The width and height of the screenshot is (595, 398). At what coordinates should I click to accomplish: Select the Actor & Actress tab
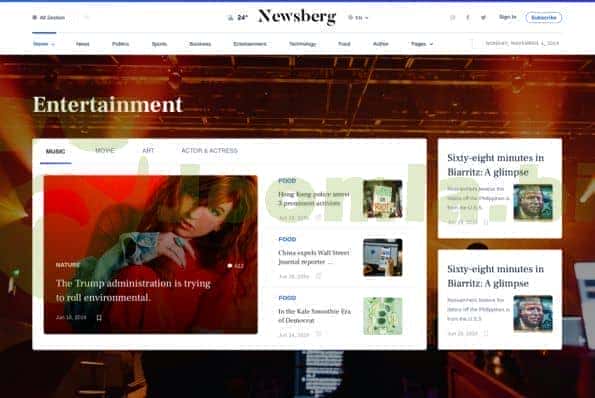(x=209, y=151)
